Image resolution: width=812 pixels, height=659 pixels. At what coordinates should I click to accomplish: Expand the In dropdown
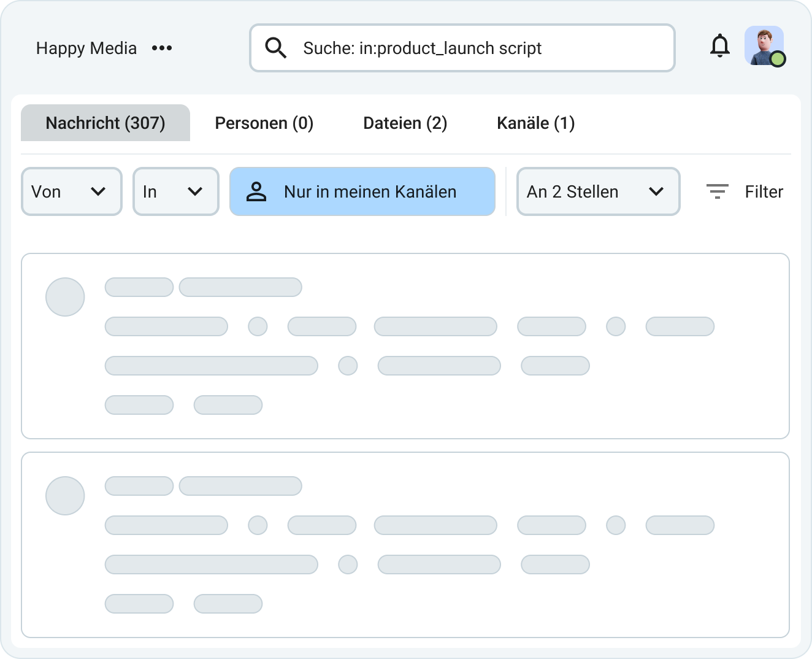[176, 191]
